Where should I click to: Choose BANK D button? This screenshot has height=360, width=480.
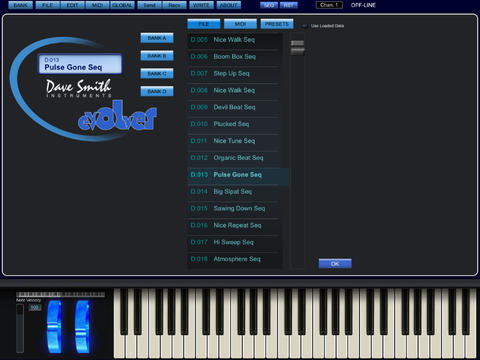click(157, 91)
